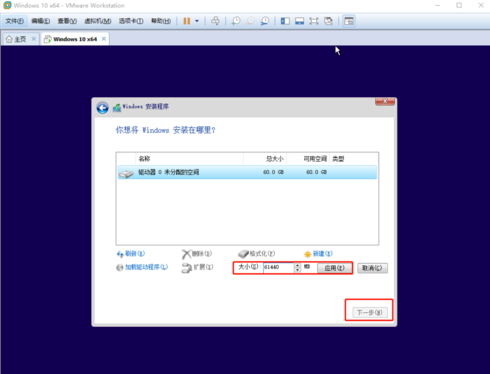The image size is (490, 374).
Task: Focus the 大小 size input field
Action: click(278, 267)
